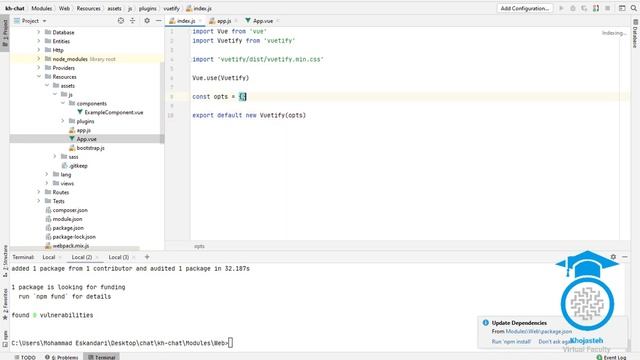Open Project panel settings gear
This screenshot has width=640, height=360.
tap(147, 21)
